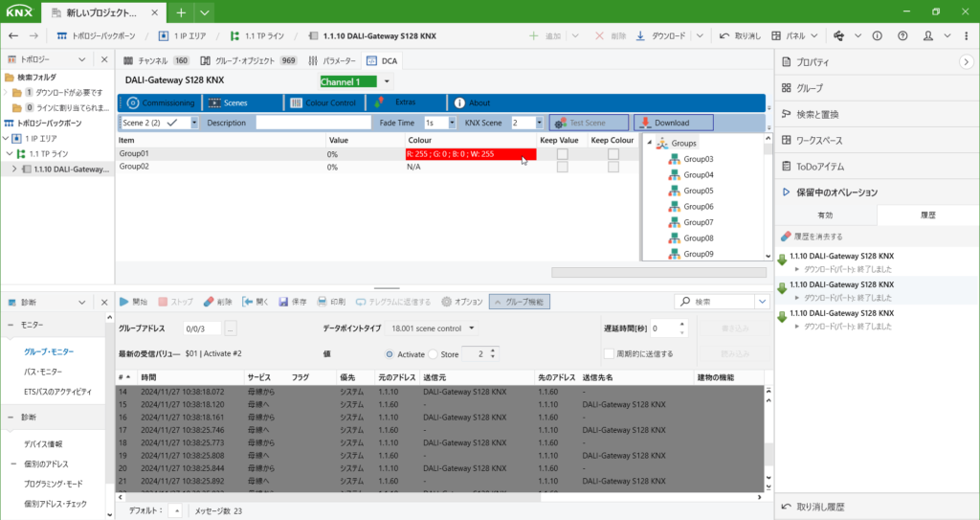Switch to the パラメーター tab
Image resolution: width=980 pixels, height=520 pixels.
(332, 60)
